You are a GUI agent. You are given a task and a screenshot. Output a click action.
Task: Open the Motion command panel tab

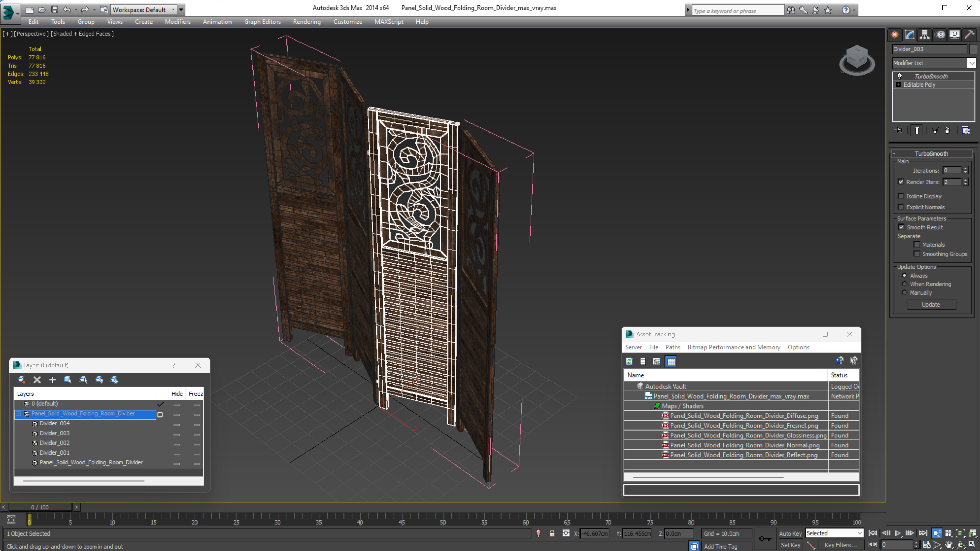pos(940,35)
